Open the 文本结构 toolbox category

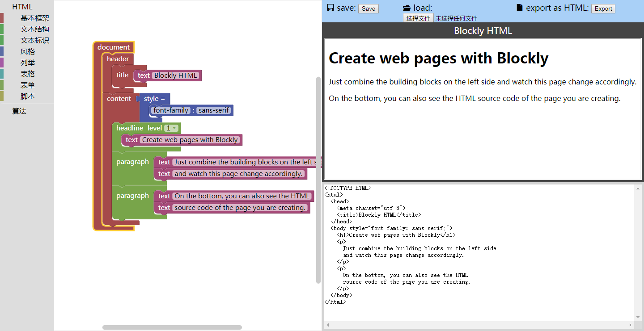point(34,29)
